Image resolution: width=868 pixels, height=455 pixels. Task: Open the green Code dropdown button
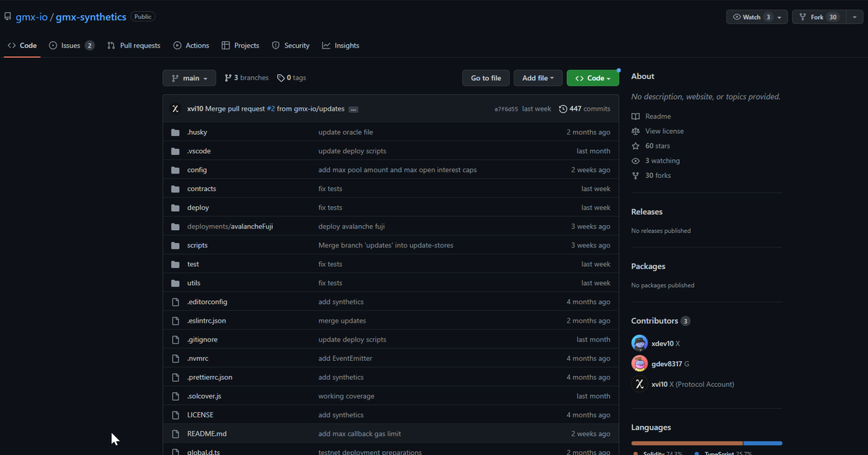coord(593,78)
